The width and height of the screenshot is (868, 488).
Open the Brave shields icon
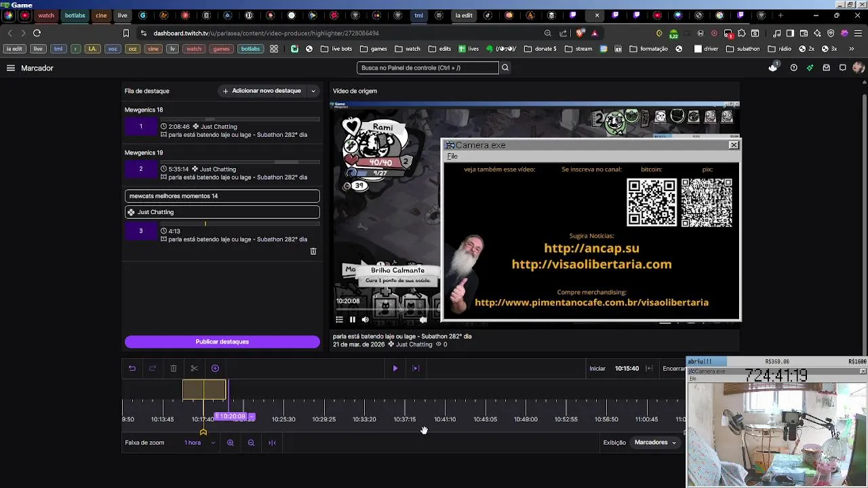tap(580, 33)
